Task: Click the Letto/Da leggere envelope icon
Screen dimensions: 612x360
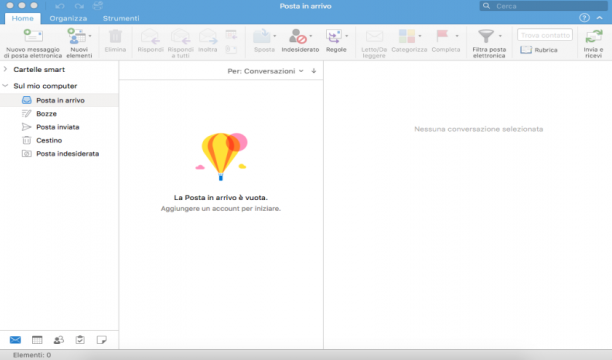Action: (x=374, y=36)
